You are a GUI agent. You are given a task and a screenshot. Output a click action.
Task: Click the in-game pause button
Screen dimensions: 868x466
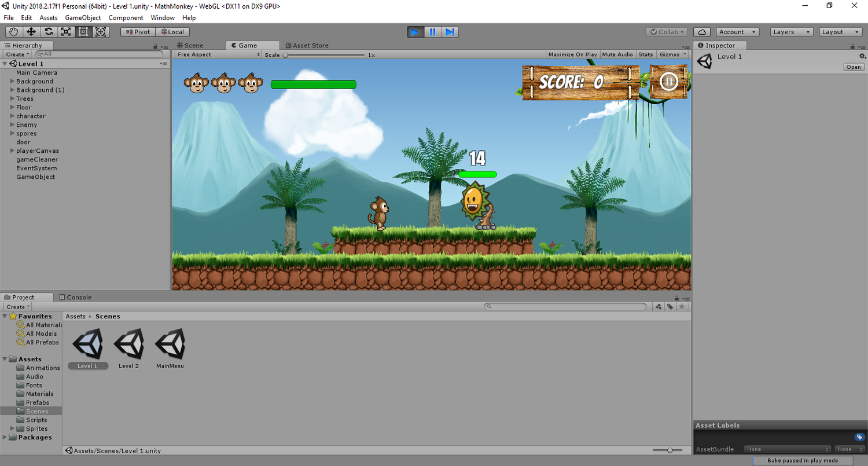point(669,82)
